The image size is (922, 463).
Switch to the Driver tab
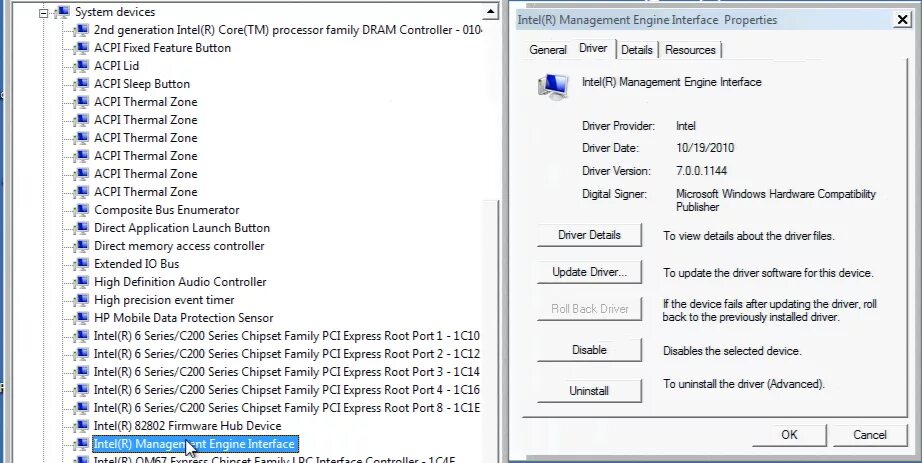593,48
